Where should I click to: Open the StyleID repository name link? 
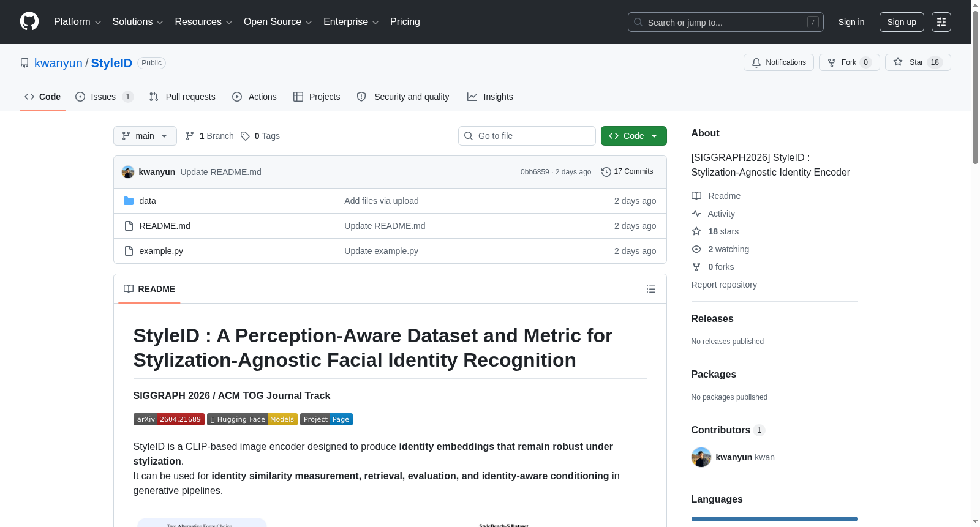[111, 63]
